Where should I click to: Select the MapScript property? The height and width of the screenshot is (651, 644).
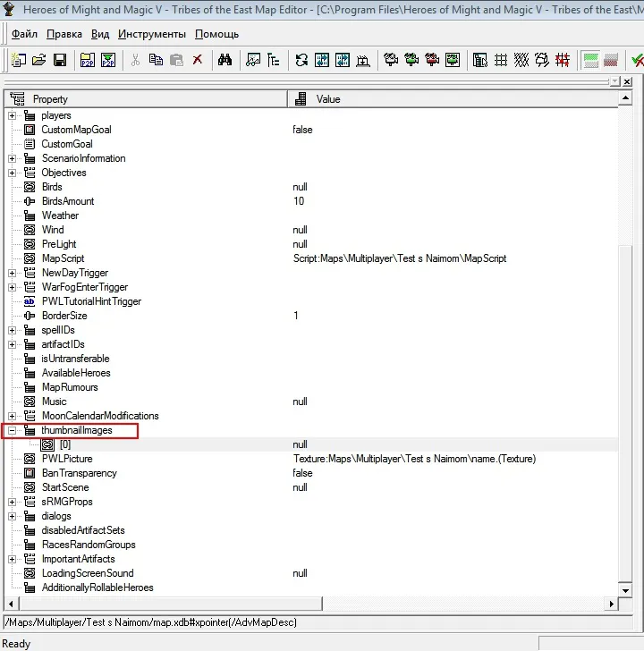(63, 258)
